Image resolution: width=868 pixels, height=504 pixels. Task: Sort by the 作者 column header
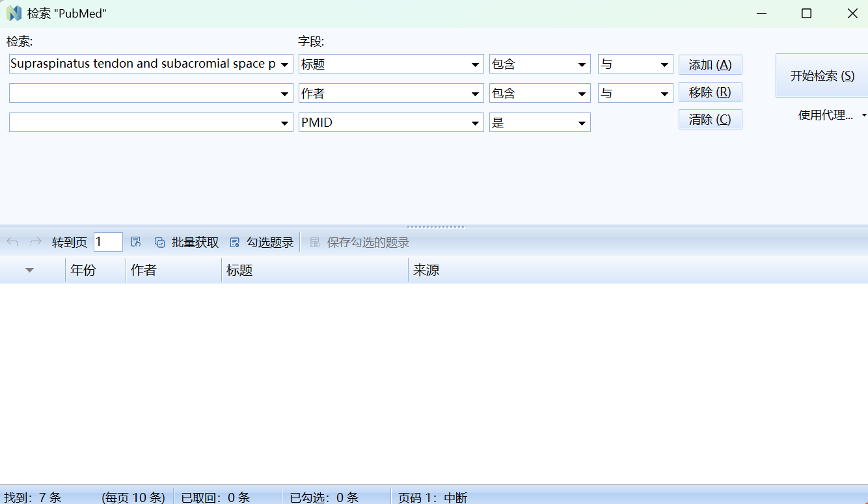pyautogui.click(x=174, y=270)
